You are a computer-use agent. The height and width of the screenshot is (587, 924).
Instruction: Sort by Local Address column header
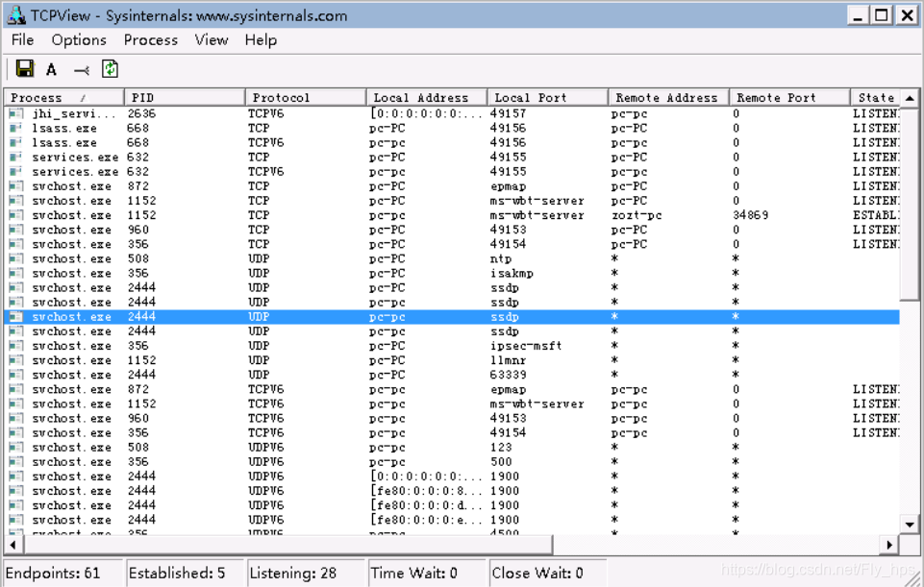427,98
